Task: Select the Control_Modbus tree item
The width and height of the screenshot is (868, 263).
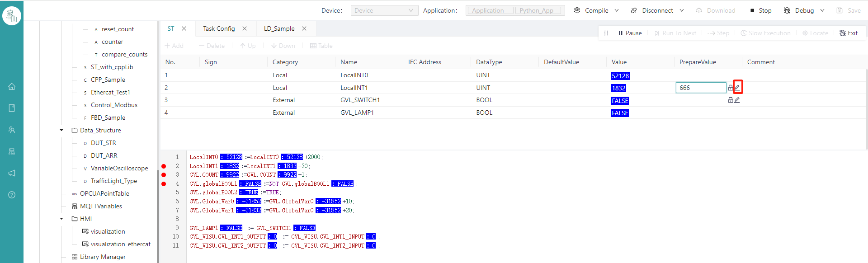Action: (x=114, y=105)
